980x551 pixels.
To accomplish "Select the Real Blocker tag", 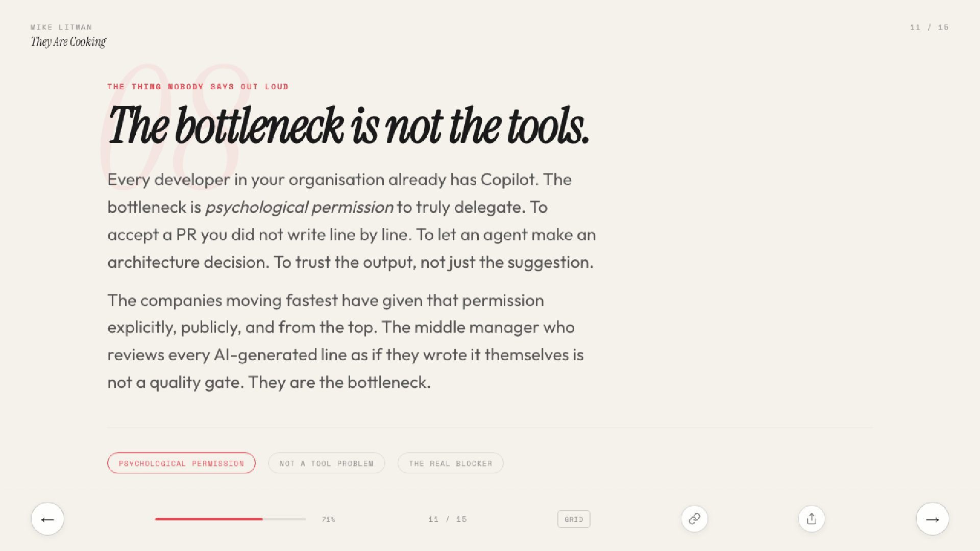I will point(451,463).
